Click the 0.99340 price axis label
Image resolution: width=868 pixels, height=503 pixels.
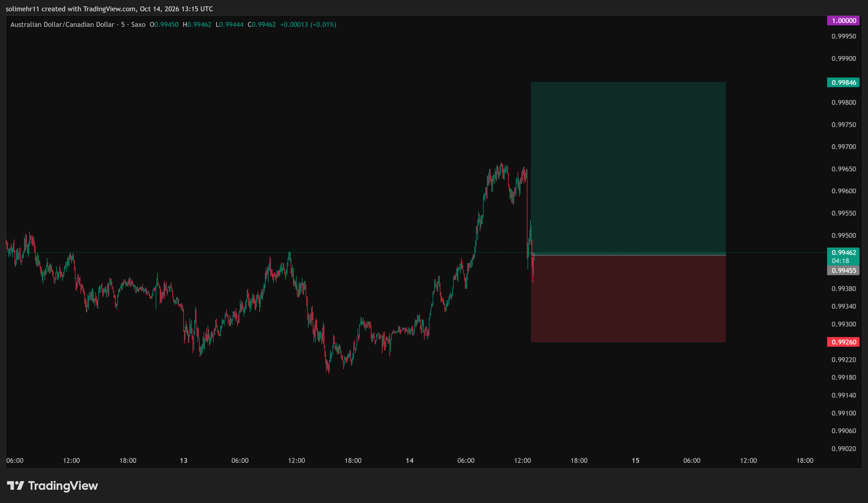[843, 306]
